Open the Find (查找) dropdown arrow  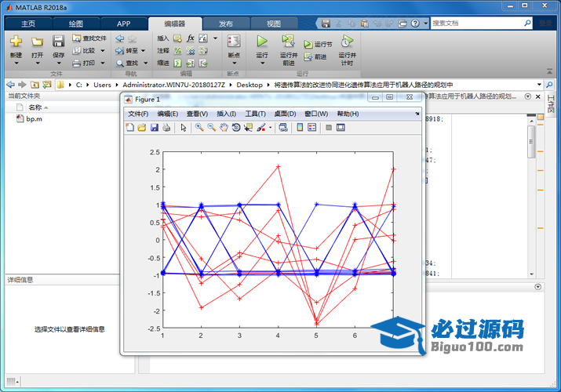click(x=146, y=64)
